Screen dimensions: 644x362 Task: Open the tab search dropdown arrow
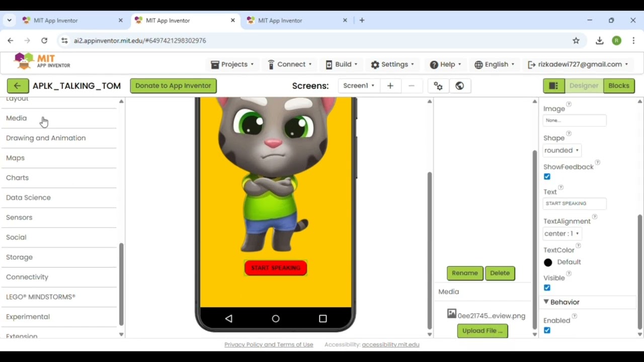point(9,21)
